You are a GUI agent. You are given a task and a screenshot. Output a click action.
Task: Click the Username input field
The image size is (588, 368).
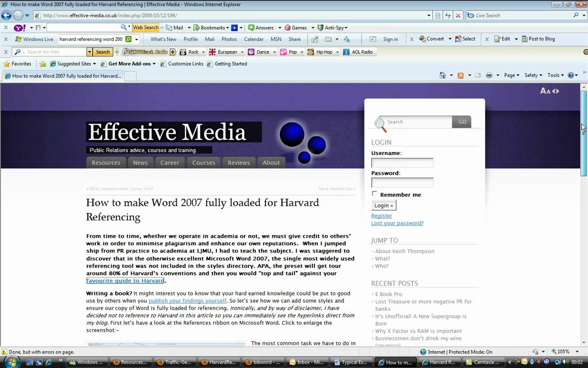tap(402, 163)
